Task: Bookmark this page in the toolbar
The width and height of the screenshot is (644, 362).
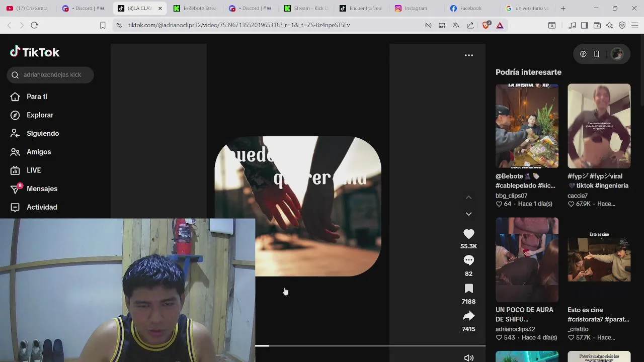Action: (x=103, y=25)
